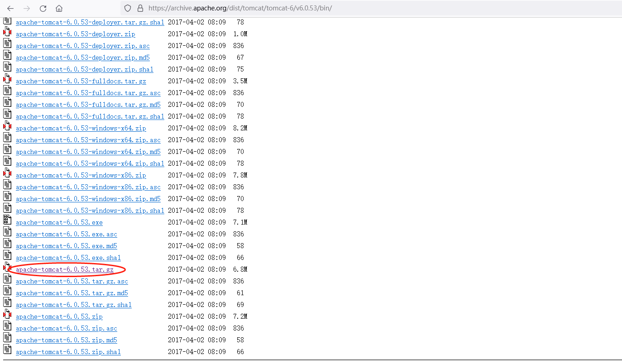Image resolution: width=622 pixels, height=364 pixels.
Task: Open apache-tomcat-6.0.53-deployer.zip.asc signature link
Action: 83,46
